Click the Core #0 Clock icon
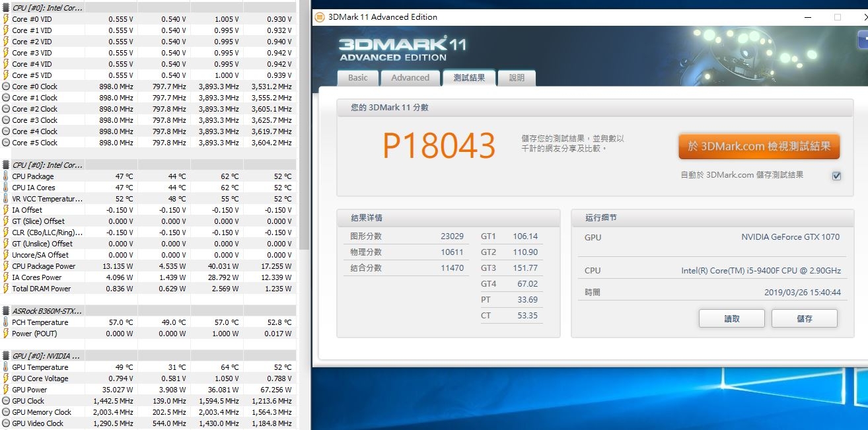 coord(6,87)
